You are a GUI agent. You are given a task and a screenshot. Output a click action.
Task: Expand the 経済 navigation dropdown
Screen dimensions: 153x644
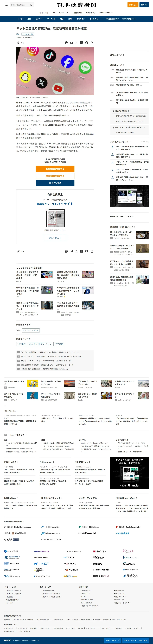pos(63,19)
